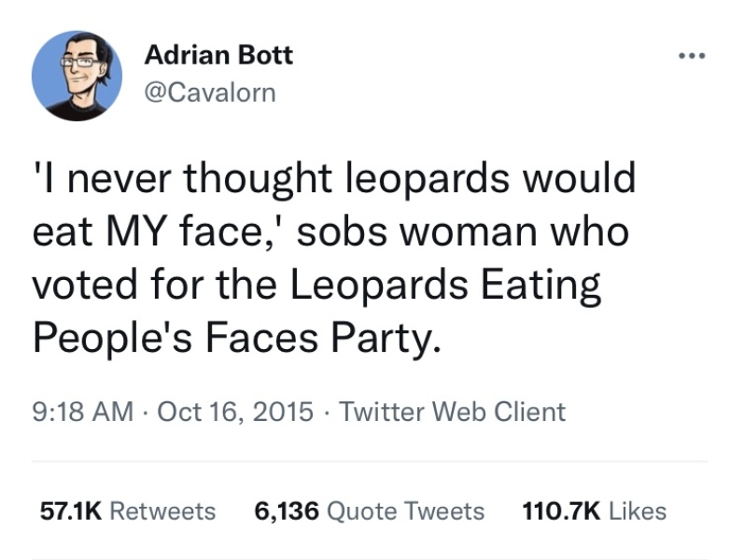Click the 6,136 quote count number
Viewport: 730px width, 560px height.
[x=287, y=511]
